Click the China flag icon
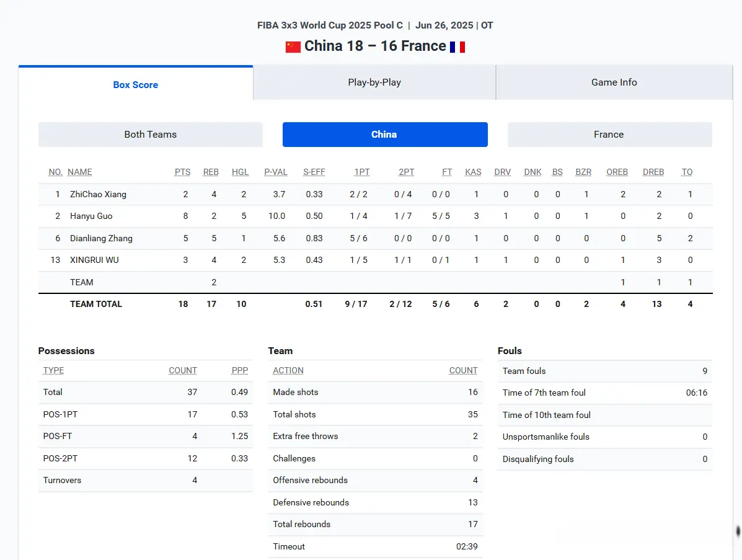This screenshot has height=560, width=742. point(293,47)
